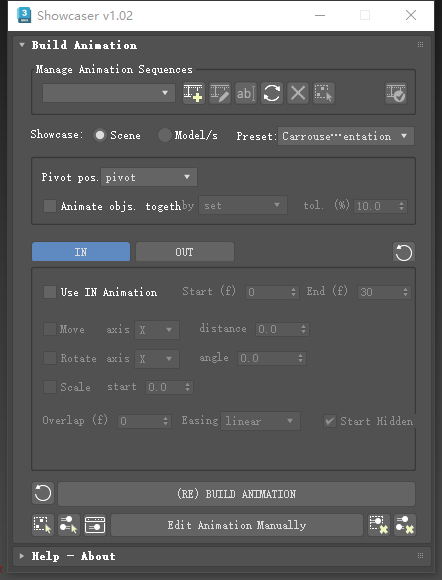
Task: Toggle the Rotate checkbox
Action: tap(50, 358)
